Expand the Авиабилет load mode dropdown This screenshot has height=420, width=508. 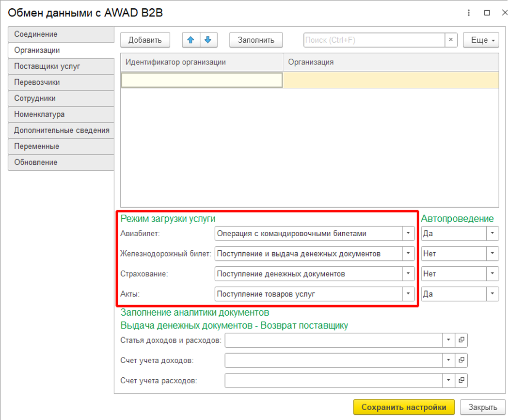409,233
